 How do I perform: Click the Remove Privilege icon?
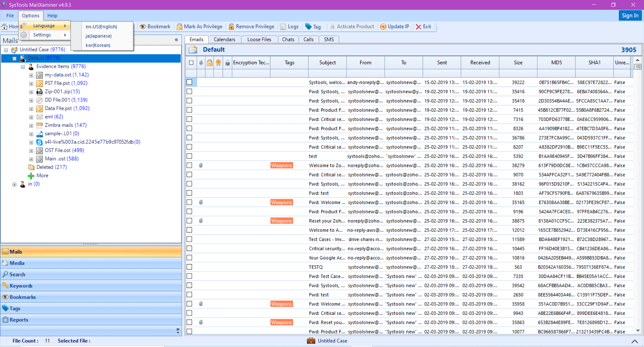click(231, 27)
